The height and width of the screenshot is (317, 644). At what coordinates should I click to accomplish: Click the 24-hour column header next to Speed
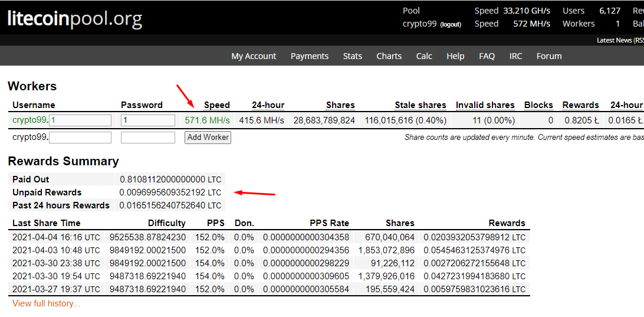click(268, 105)
